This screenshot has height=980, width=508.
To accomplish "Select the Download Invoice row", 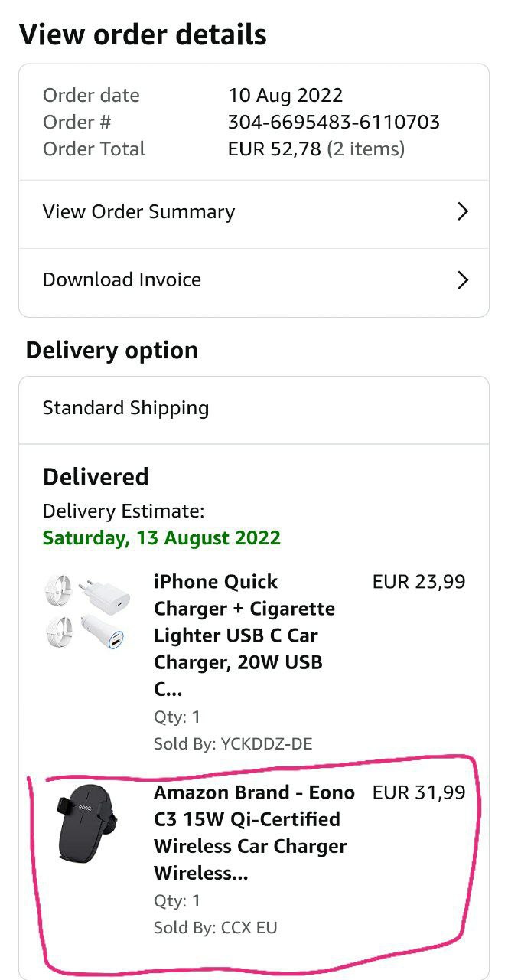I will click(x=122, y=280).
